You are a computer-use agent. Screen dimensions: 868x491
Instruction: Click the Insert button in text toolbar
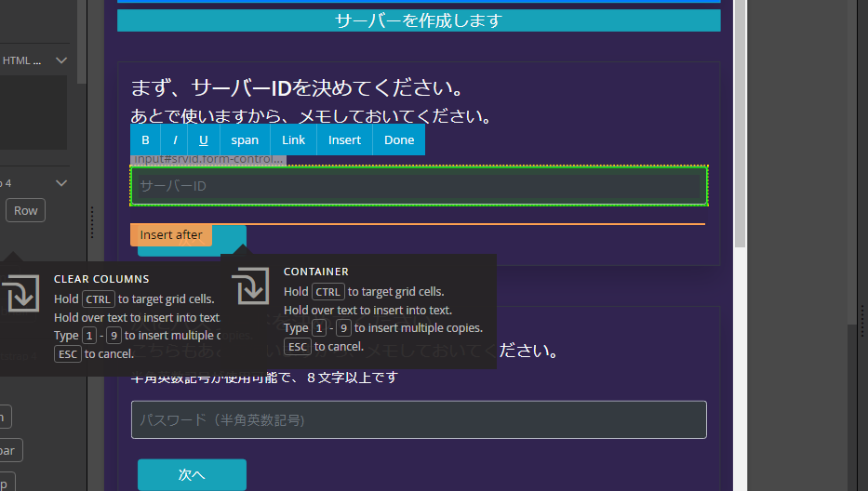(x=344, y=140)
